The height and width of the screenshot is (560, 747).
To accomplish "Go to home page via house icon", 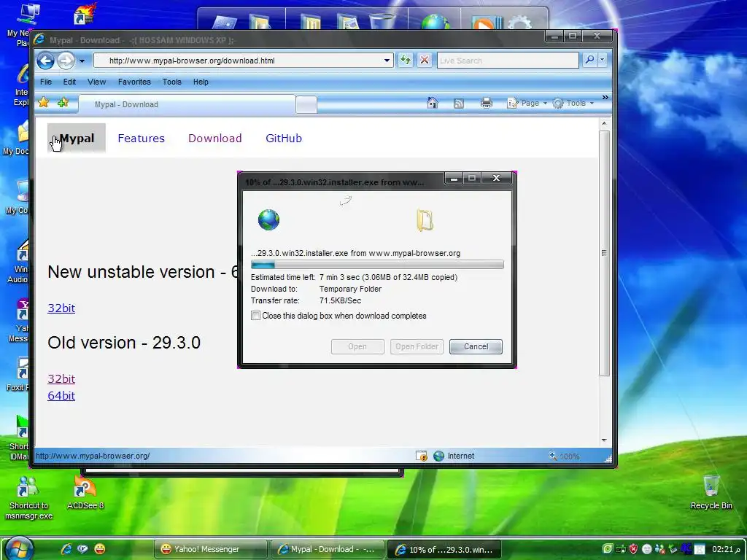I will [x=432, y=103].
